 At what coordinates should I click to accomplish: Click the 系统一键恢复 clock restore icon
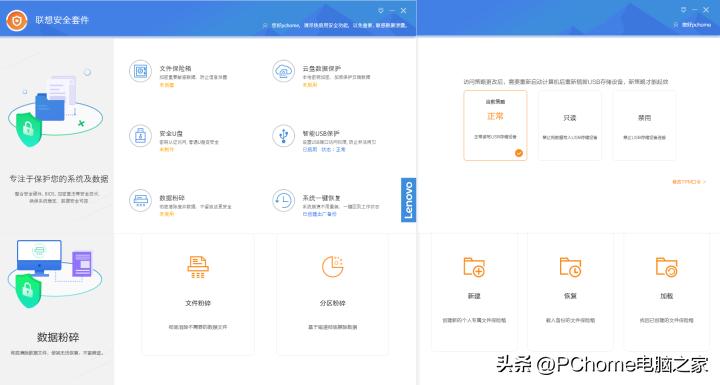(283, 201)
